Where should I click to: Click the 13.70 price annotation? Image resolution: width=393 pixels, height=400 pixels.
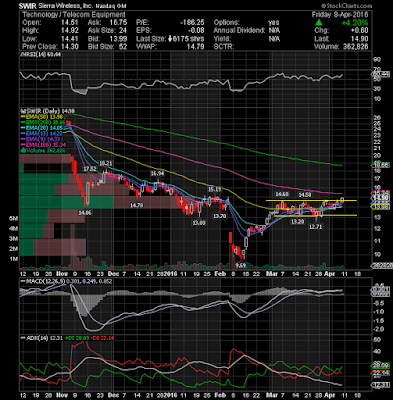click(220, 216)
